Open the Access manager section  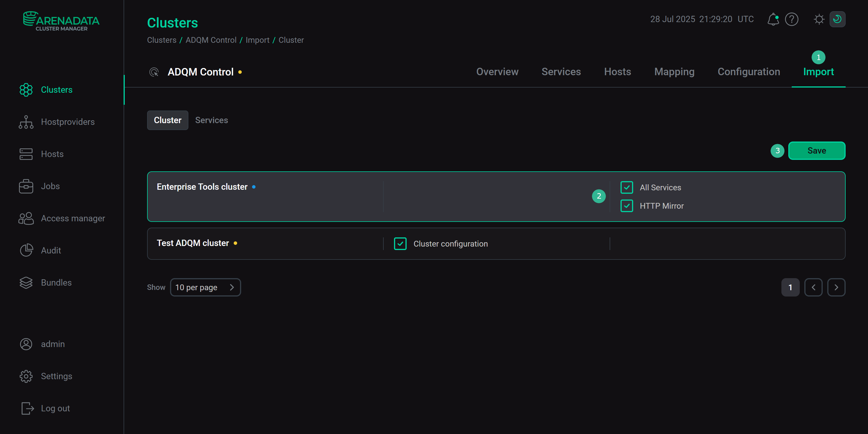pyautogui.click(x=73, y=218)
